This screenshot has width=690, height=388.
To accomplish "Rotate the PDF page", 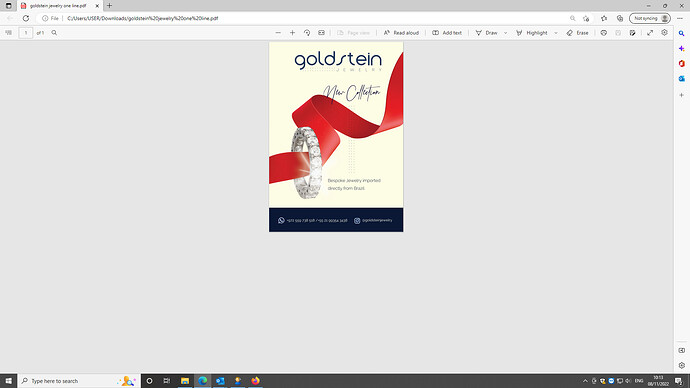I will point(307,33).
